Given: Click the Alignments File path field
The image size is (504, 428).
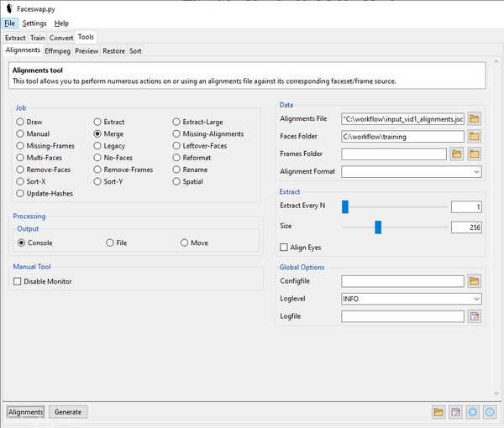Looking at the screenshot, I should tap(402, 119).
